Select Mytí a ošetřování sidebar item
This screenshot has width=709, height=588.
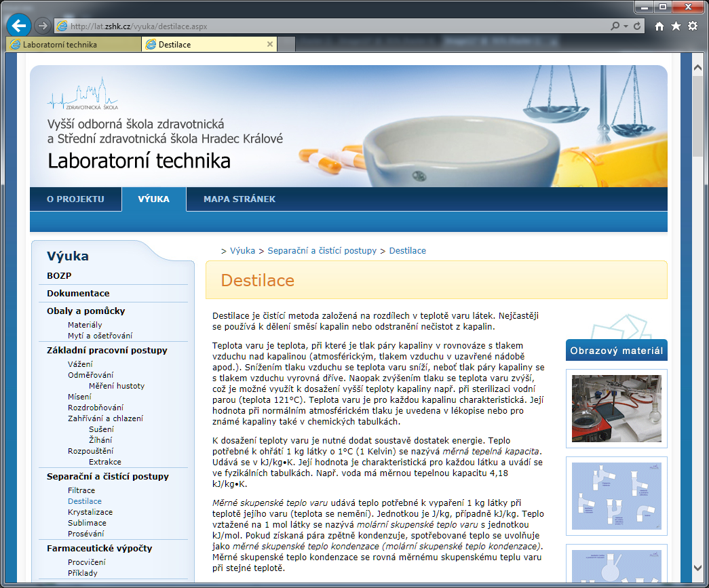[100, 336]
